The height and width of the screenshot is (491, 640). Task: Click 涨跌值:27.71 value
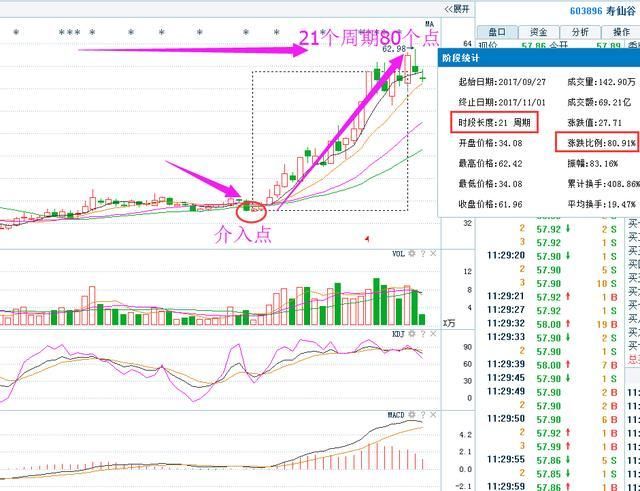coord(594,122)
